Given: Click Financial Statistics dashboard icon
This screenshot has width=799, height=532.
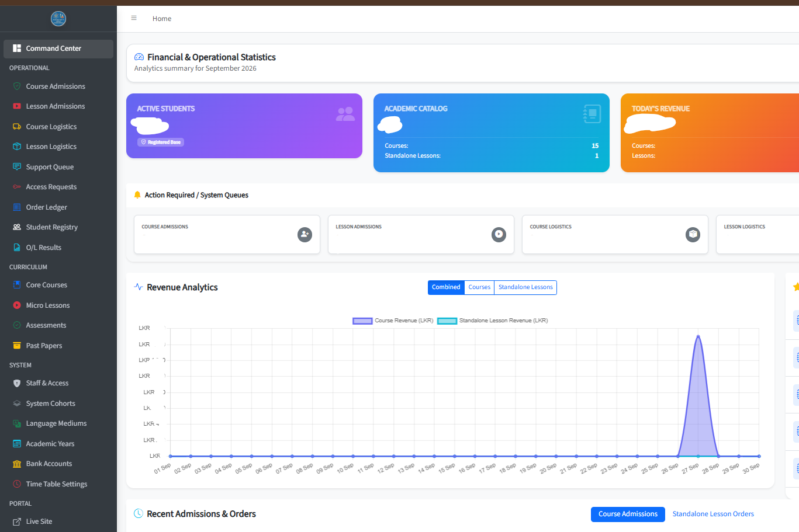Looking at the screenshot, I should [139, 57].
